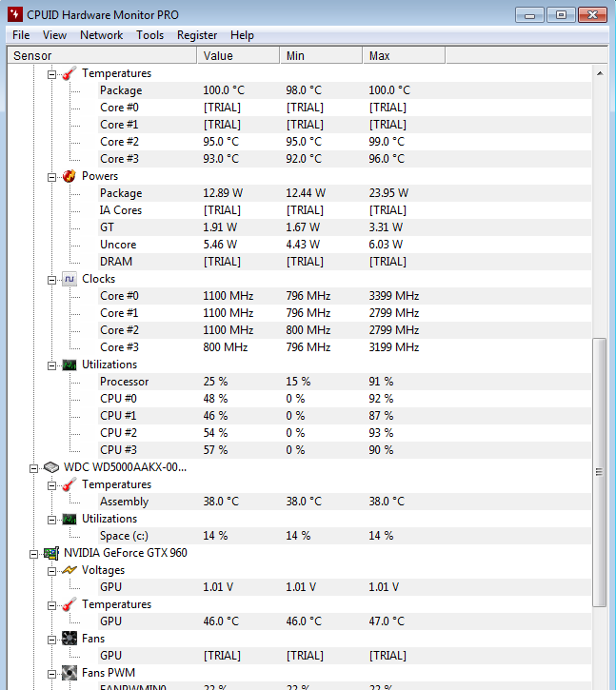The height and width of the screenshot is (690, 616).
Task: Click the 23.95 W Package max value
Action: [388, 193]
